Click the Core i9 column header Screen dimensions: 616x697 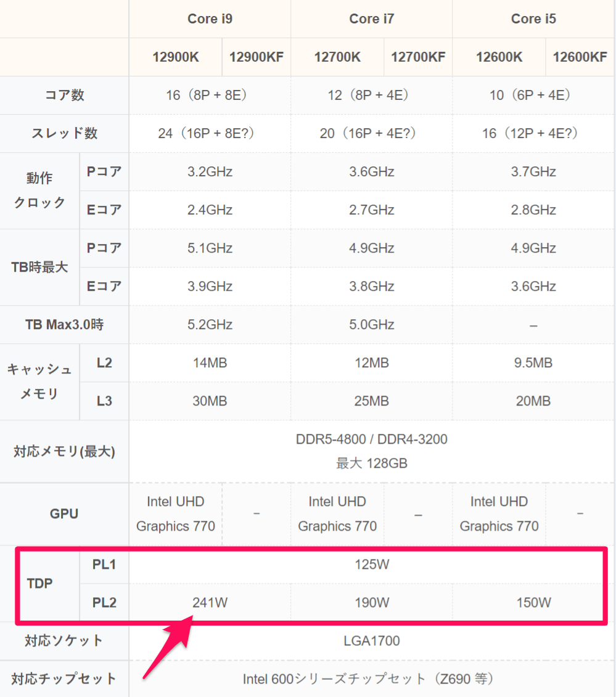[x=210, y=18]
